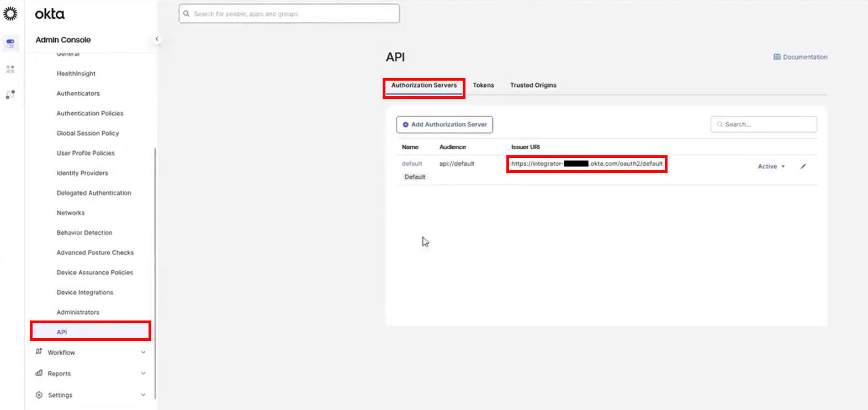Click the Reports chart icon in sidebar
Viewport: 868px width, 410px height.
tap(39, 374)
